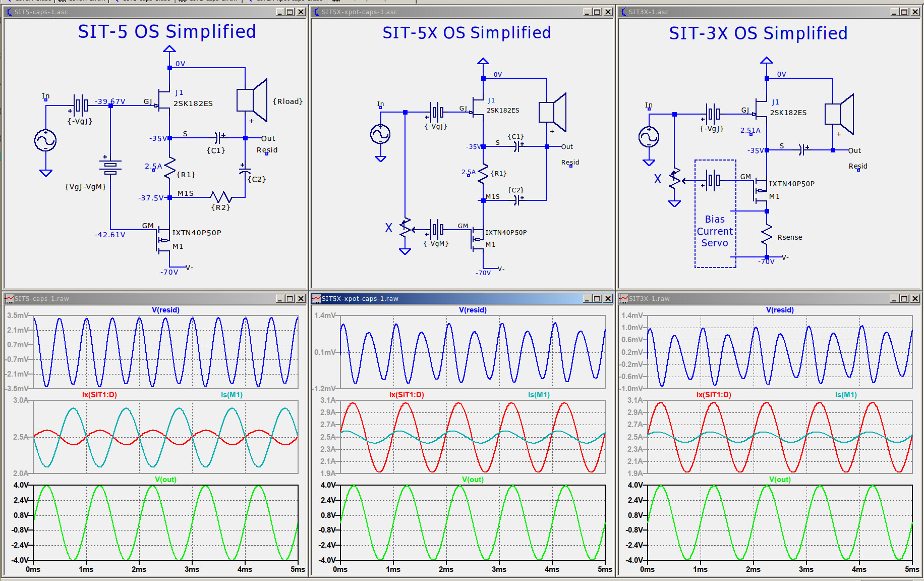This screenshot has height=581, width=924.
Task: Click Is(M1) trace label in SIT3X-1.raw
Action: [x=846, y=395]
